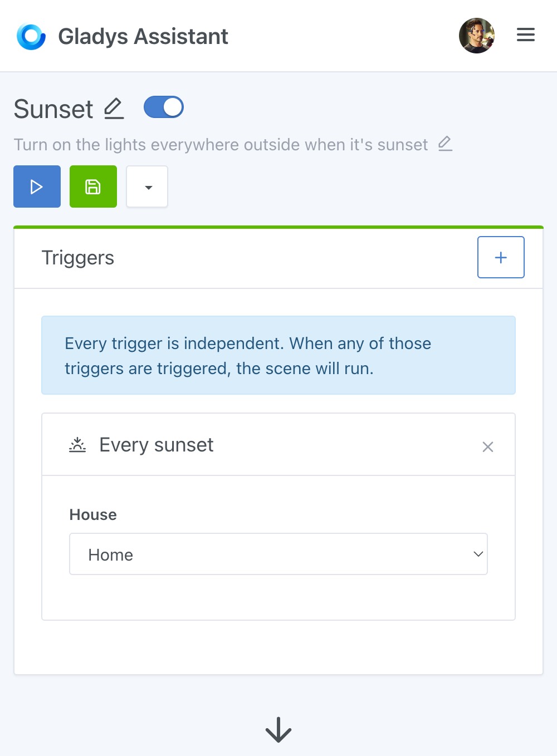Select the Every sunset trigger title
The width and height of the screenshot is (557, 756).
pyautogui.click(x=156, y=445)
